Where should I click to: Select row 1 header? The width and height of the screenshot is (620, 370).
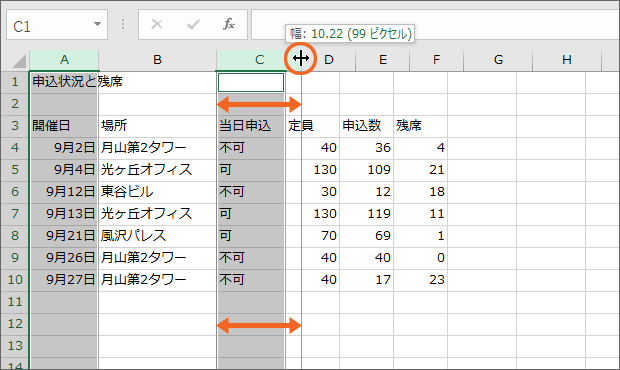pyautogui.click(x=15, y=82)
